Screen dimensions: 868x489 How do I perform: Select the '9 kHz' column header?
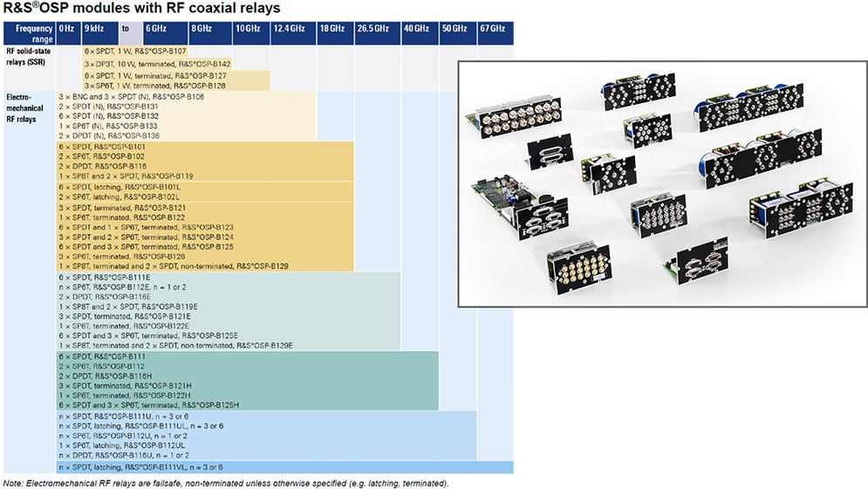point(99,33)
